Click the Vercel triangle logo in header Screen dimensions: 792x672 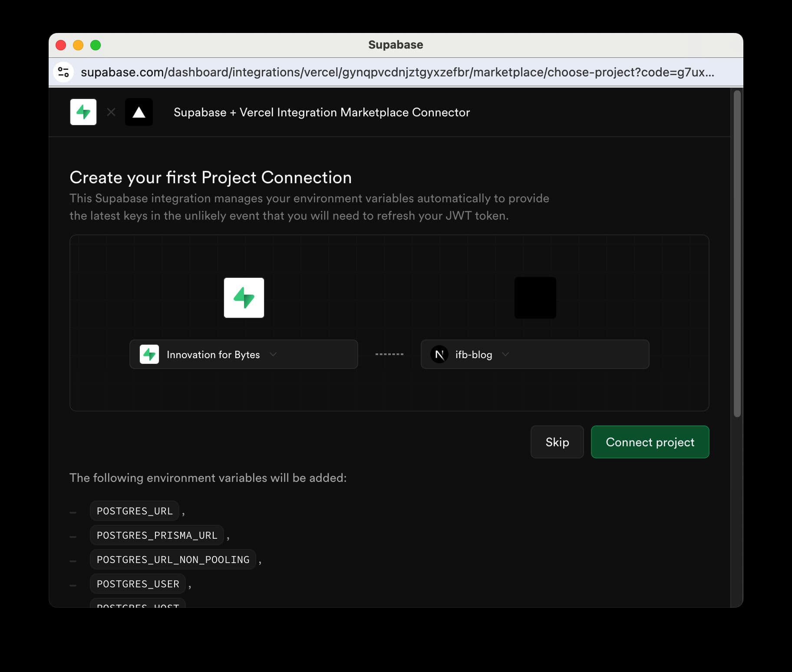coord(139,112)
